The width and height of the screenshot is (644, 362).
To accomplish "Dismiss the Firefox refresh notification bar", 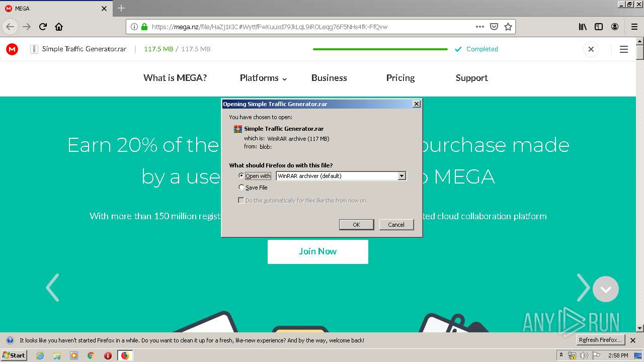I will pyautogui.click(x=633, y=340).
